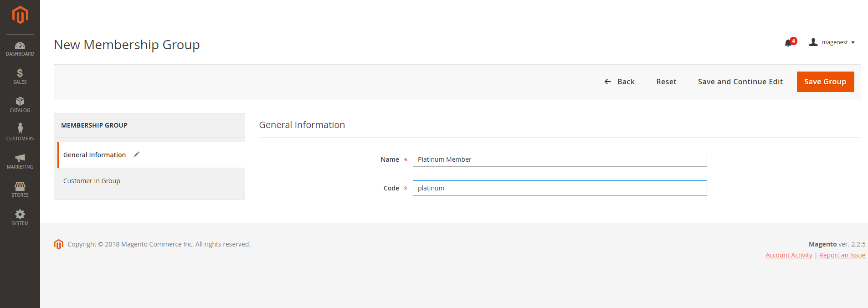Reset the membership group form
The width and height of the screenshot is (868, 308).
coord(666,82)
